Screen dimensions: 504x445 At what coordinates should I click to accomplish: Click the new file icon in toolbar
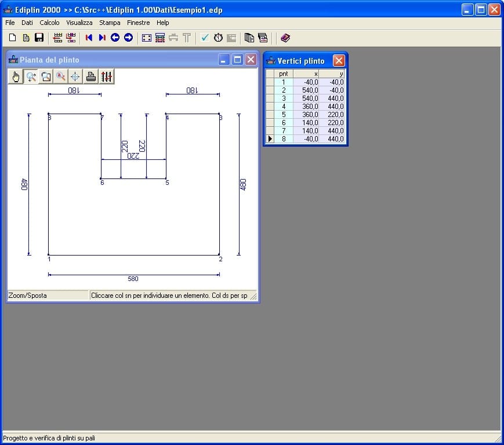tap(12, 38)
